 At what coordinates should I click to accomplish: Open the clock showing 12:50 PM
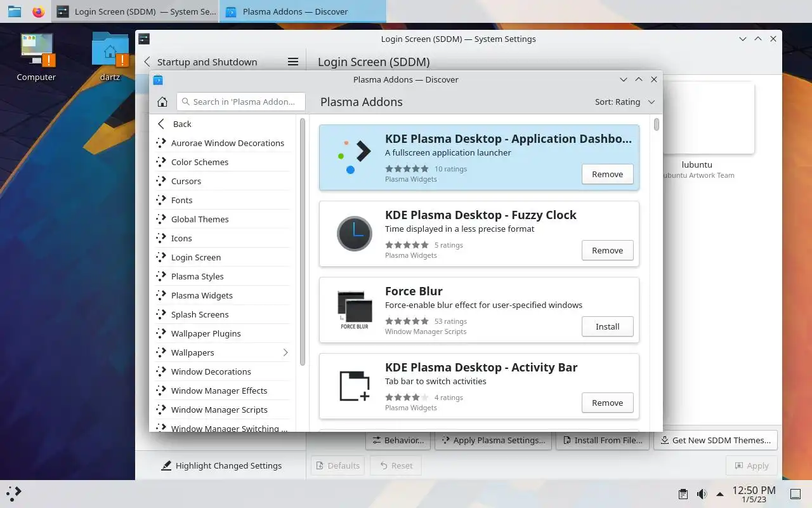[754, 494]
